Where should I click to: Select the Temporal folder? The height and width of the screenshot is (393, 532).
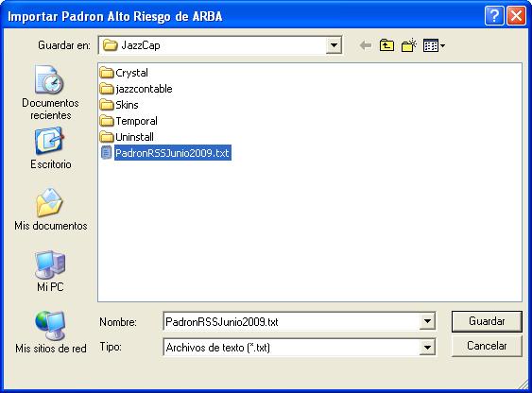pos(129,121)
